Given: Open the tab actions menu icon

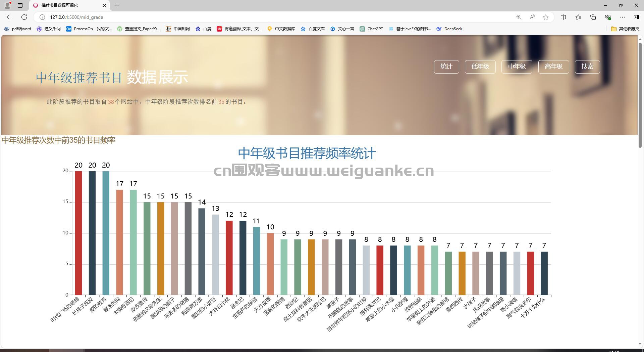Looking at the screenshot, I should point(20,5).
